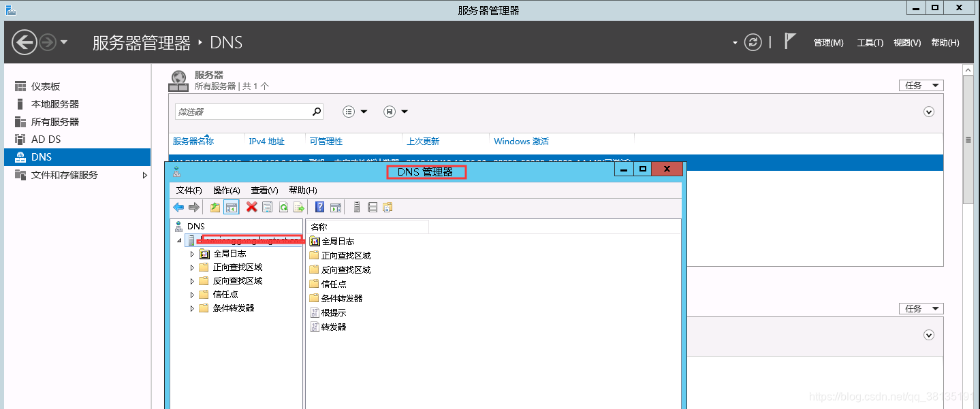Collapse the 服务器 panel with its round chevron
The image size is (980, 409).
[x=929, y=112]
